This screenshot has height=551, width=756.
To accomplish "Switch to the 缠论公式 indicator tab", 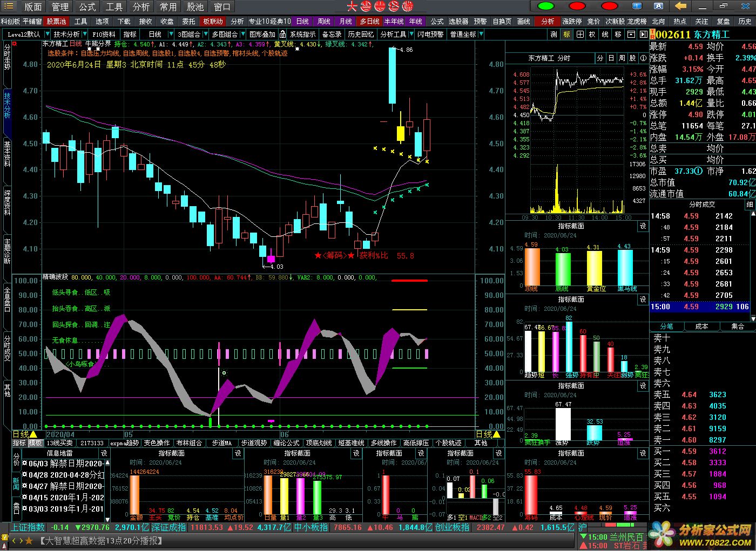I will tap(286, 443).
